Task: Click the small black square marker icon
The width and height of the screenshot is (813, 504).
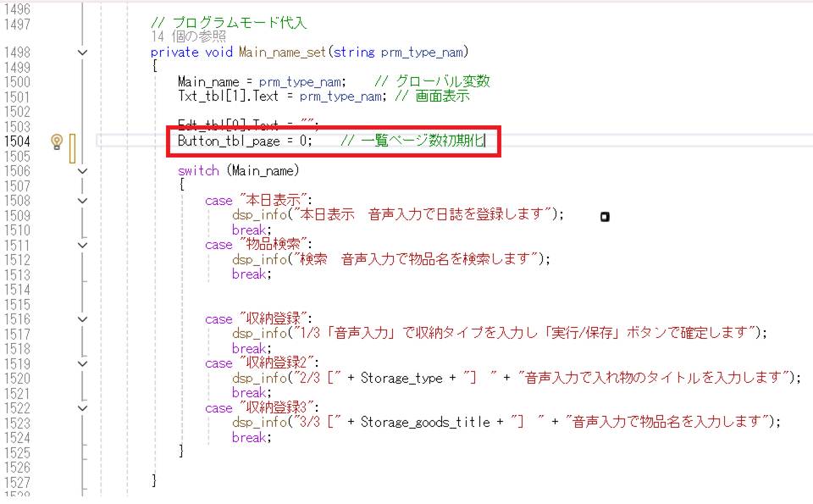Action: coord(605,217)
